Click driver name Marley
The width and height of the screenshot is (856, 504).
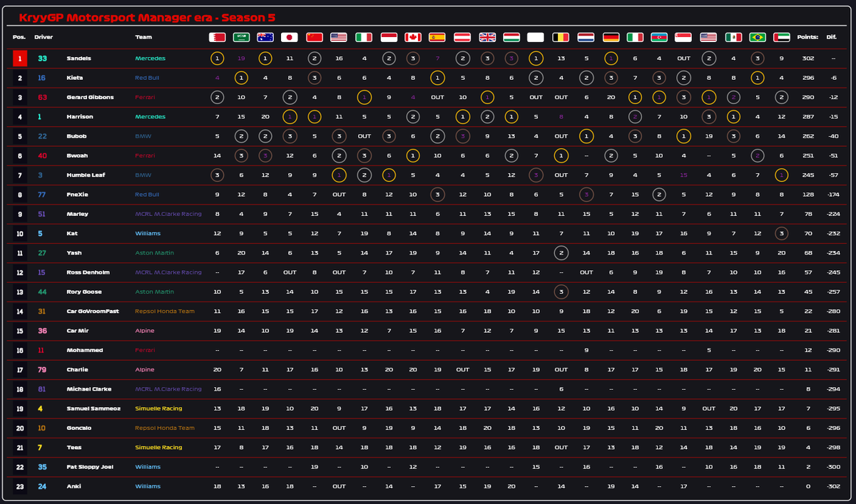click(77, 214)
